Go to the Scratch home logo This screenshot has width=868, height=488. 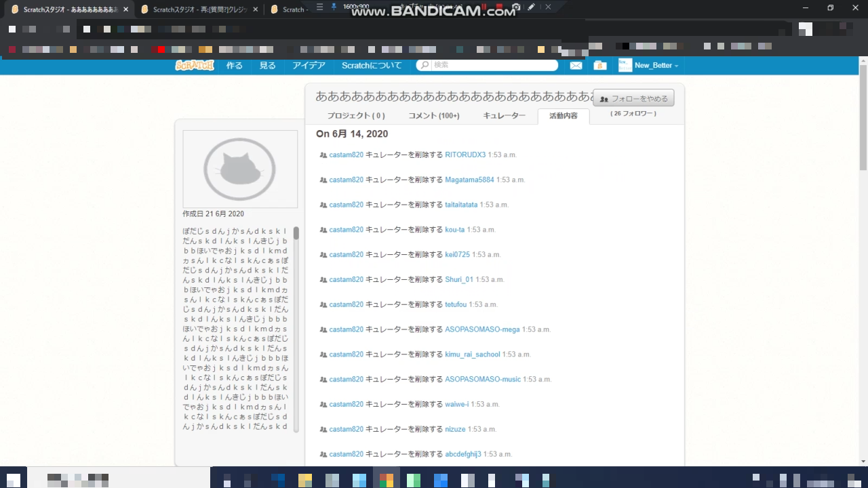[195, 65]
